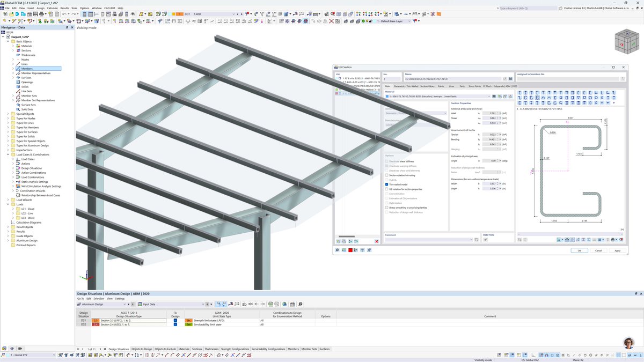Toggle To Design checkbox for DS1
This screenshot has height=362, width=644.
(x=175, y=320)
